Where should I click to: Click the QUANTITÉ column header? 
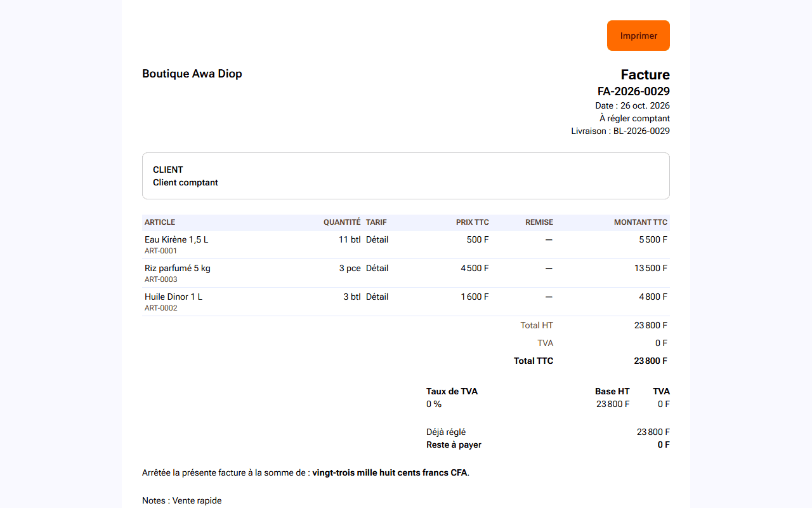click(342, 222)
